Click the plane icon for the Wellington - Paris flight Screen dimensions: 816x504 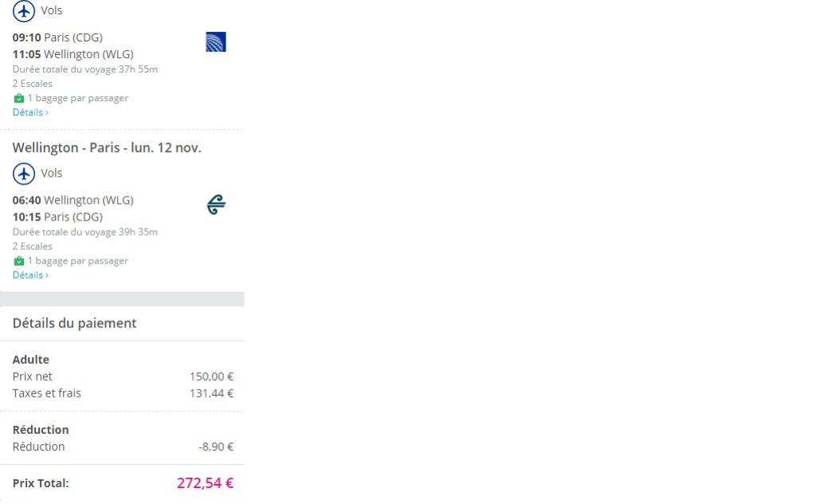(24, 174)
